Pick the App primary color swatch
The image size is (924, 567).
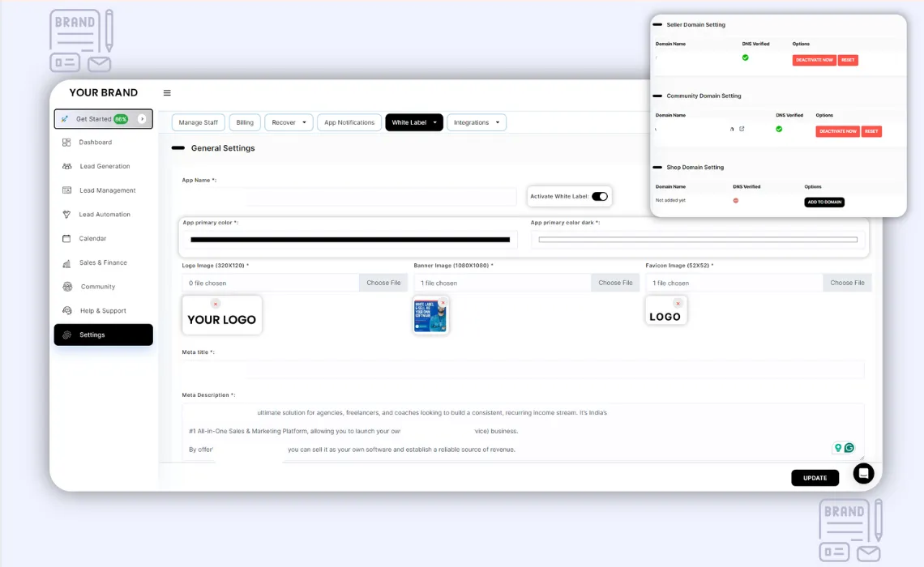349,240
